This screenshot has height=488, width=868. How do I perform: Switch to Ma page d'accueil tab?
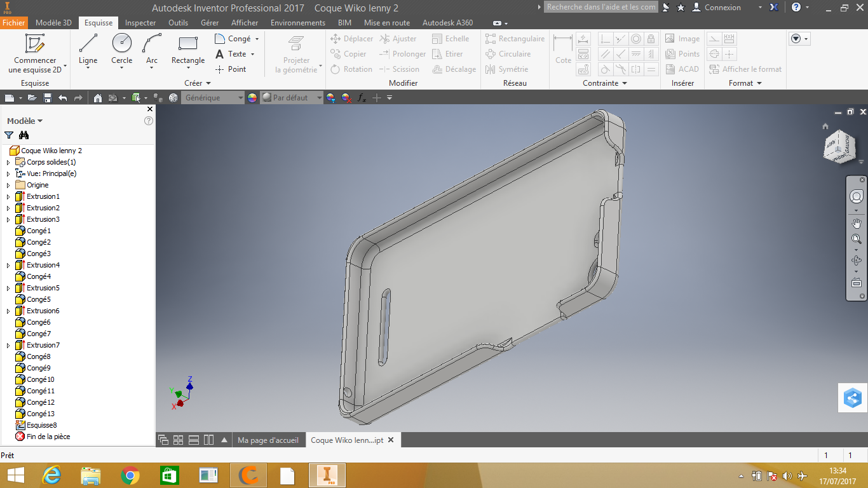[268, 440]
